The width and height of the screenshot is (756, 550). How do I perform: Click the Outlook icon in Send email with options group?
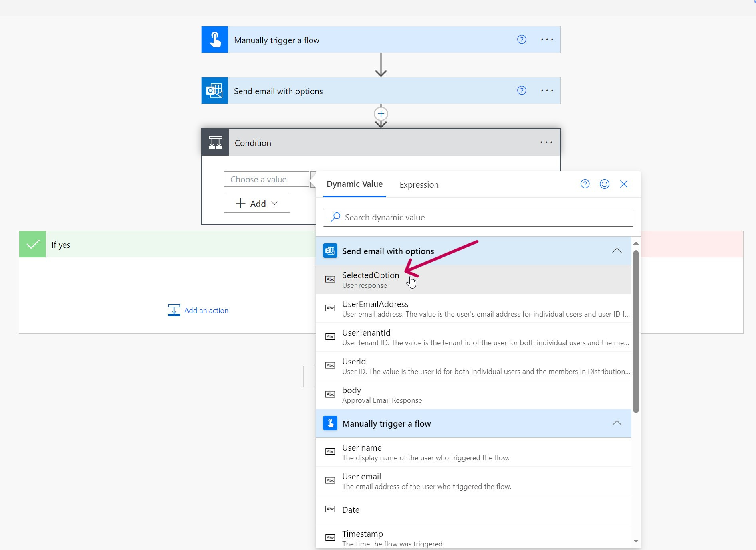coord(330,251)
